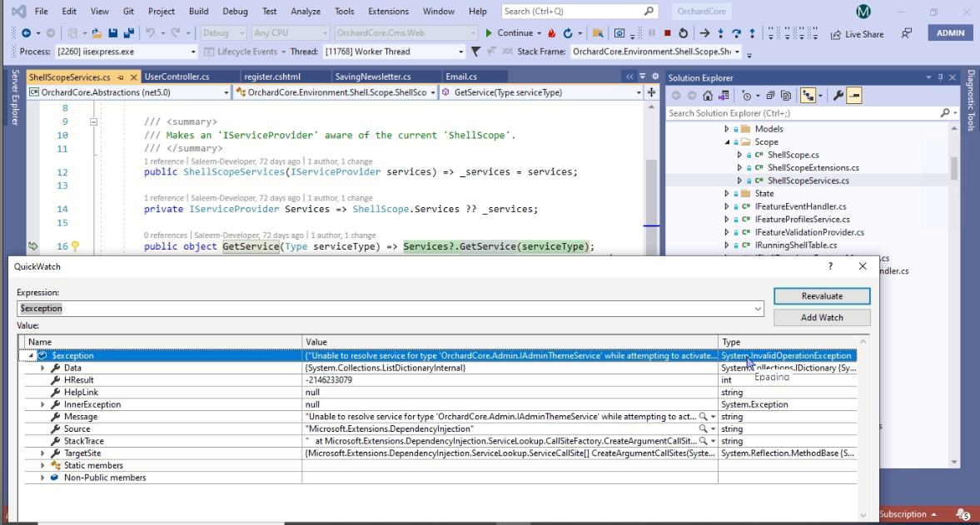Viewport: 980px width, 525px height.
Task: Expand the InnerException row
Action: (x=42, y=404)
